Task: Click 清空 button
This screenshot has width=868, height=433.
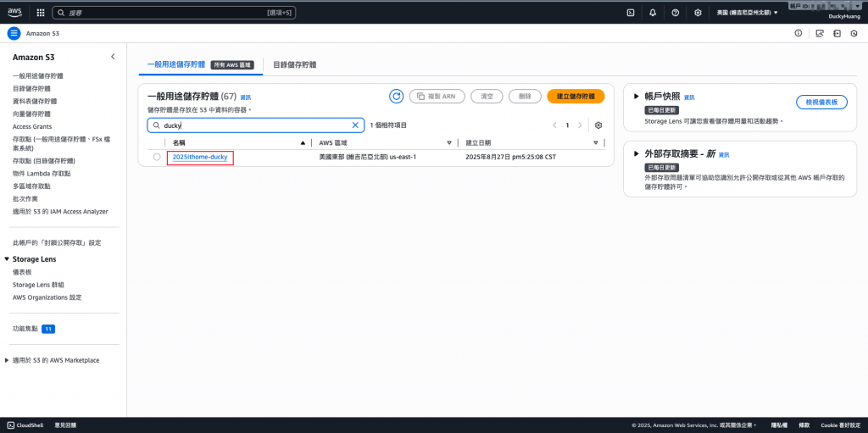Action: pyautogui.click(x=487, y=96)
